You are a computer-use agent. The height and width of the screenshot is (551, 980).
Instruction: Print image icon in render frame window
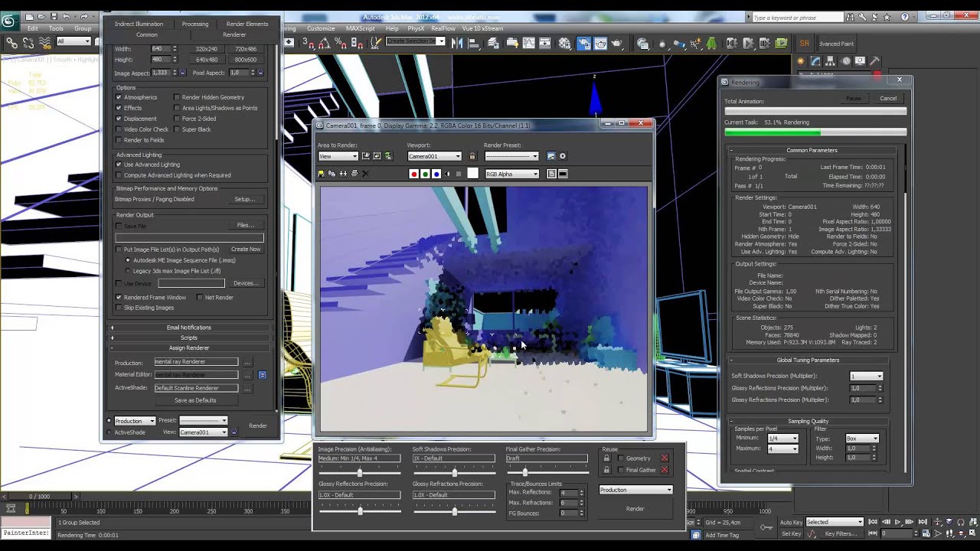(x=354, y=174)
